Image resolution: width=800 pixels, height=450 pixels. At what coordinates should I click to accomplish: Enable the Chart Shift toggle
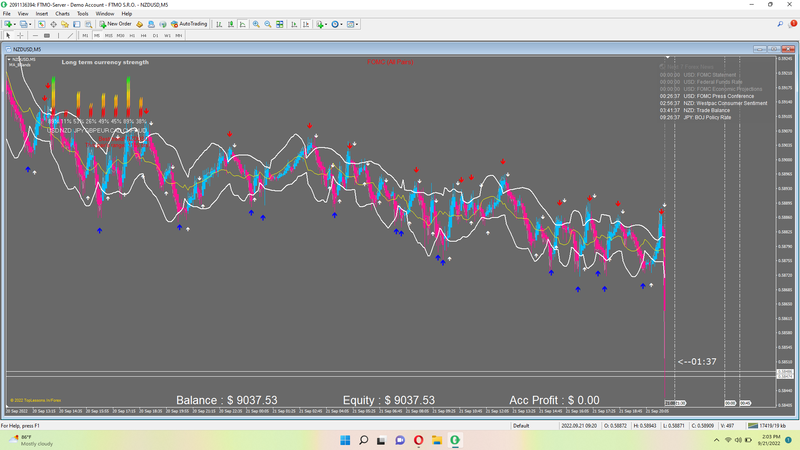(305, 23)
